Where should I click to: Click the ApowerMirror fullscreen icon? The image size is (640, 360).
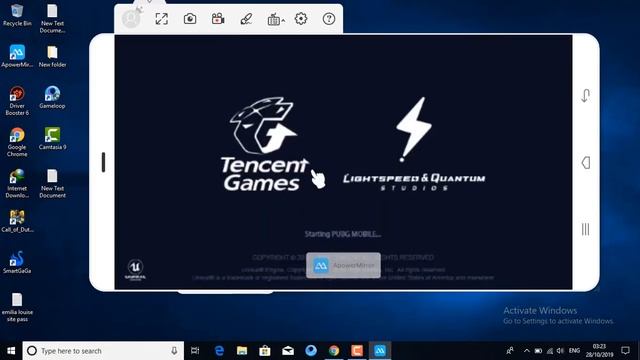(162, 19)
